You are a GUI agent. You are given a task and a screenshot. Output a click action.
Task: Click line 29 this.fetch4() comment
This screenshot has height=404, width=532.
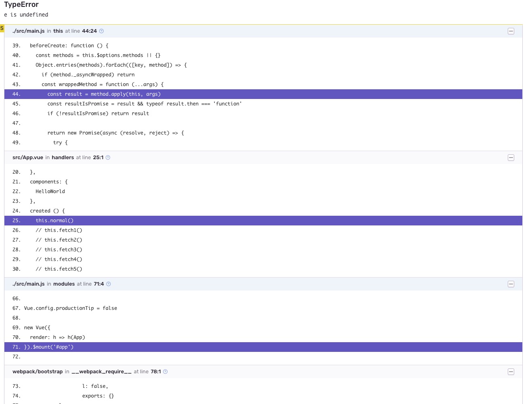click(59, 259)
